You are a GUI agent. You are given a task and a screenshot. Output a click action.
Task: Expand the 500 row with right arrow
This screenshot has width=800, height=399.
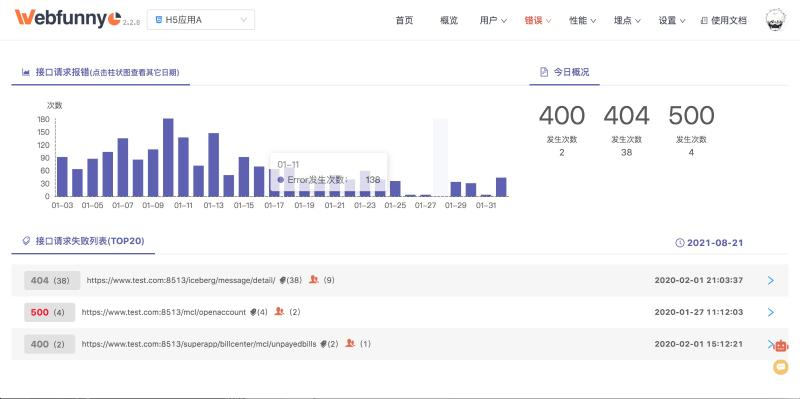[771, 312]
